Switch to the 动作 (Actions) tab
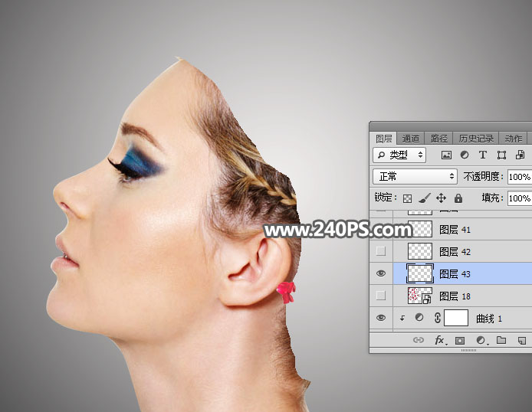532x412 pixels. (x=513, y=139)
